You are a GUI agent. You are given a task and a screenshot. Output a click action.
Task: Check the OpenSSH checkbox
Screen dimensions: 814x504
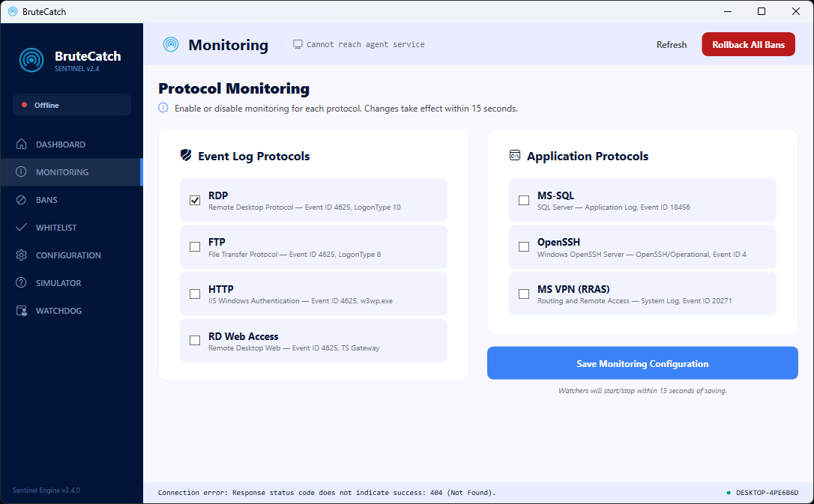coord(523,246)
